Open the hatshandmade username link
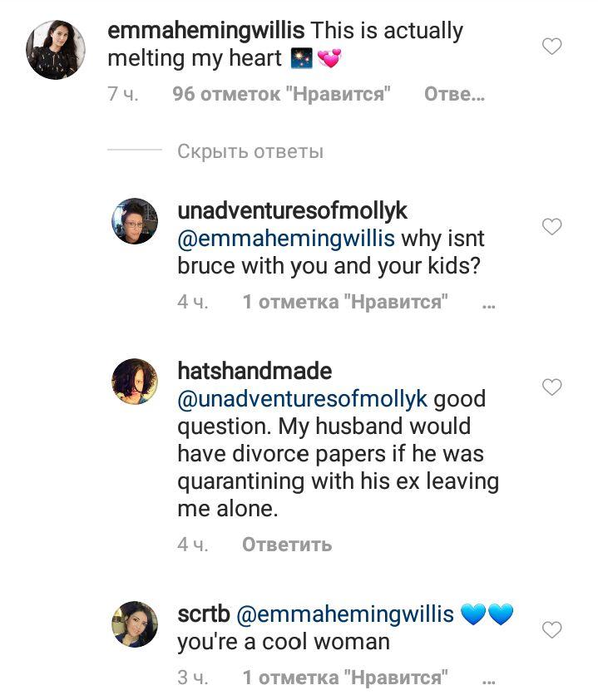598x700 pixels. tap(255, 370)
